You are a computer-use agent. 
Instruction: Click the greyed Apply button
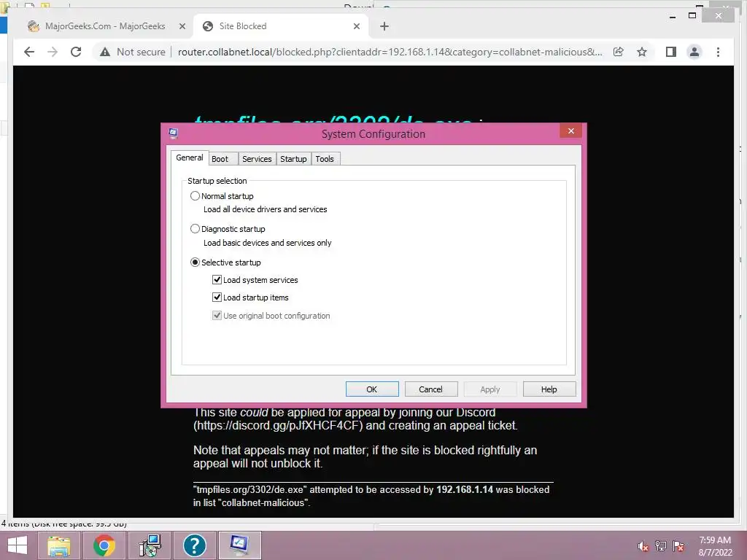[490, 389]
